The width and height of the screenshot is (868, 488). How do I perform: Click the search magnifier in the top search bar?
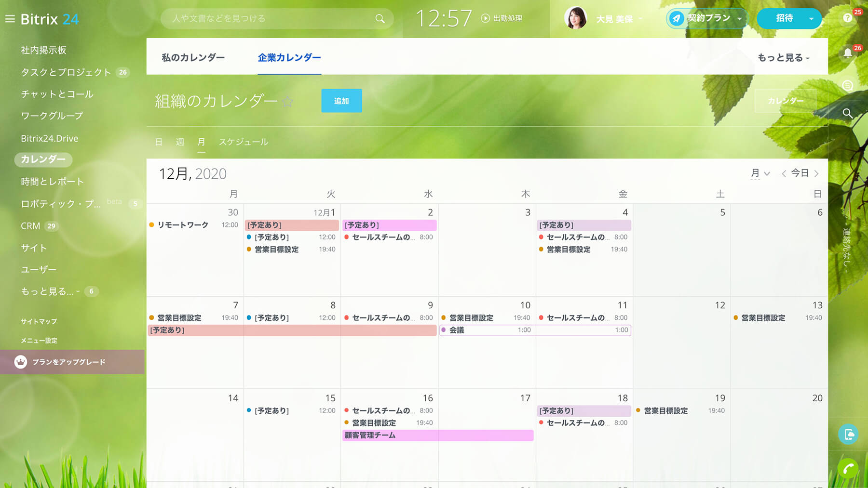coord(380,19)
